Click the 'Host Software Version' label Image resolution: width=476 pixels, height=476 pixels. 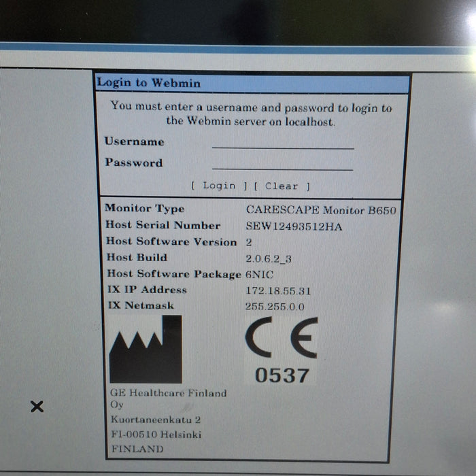[x=171, y=241]
